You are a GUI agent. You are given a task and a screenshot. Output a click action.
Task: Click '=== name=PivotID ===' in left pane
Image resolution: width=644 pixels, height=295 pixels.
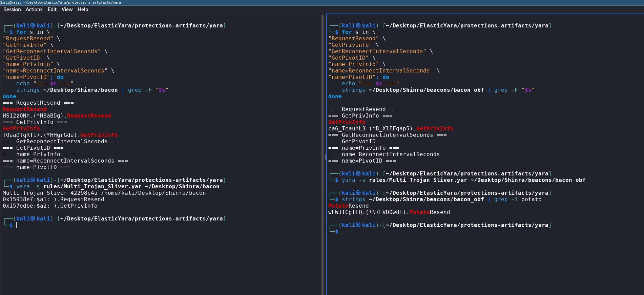pyautogui.click(x=37, y=167)
